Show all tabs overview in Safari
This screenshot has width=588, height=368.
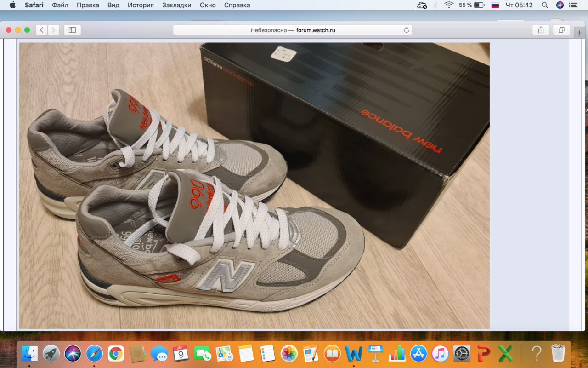561,30
